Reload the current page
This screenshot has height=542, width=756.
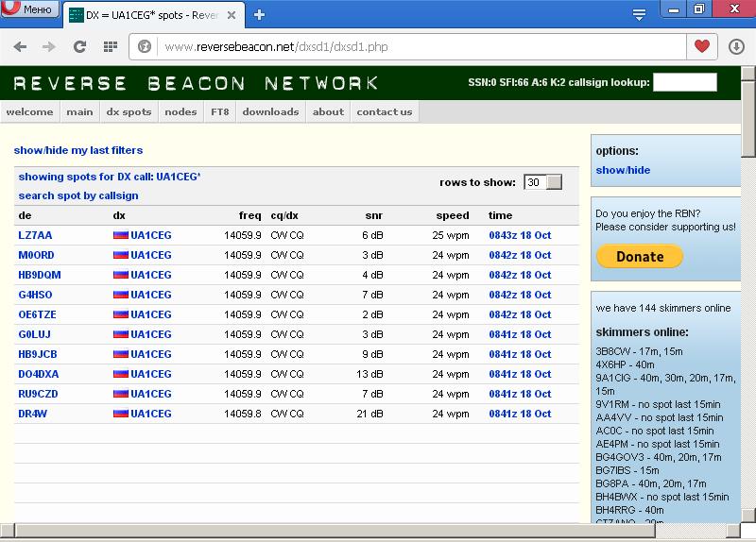pos(79,46)
